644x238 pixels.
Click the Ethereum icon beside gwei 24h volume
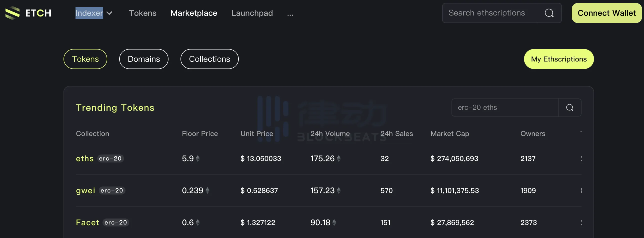339,190
